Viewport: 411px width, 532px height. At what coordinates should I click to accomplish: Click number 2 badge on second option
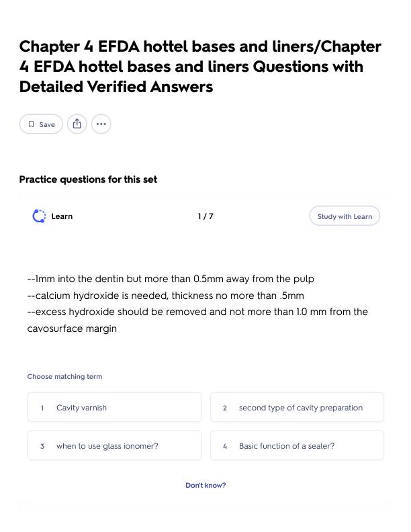coord(225,408)
